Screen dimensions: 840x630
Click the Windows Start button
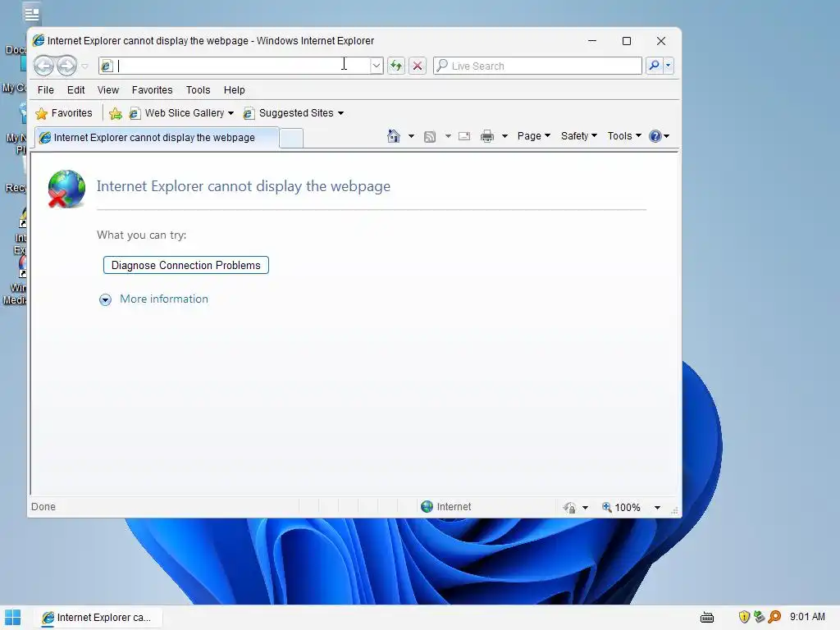[x=13, y=617]
